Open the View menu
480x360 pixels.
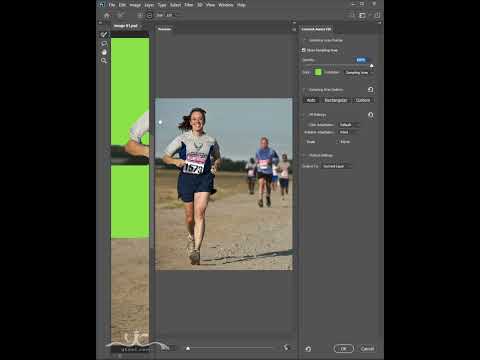click(210, 5)
